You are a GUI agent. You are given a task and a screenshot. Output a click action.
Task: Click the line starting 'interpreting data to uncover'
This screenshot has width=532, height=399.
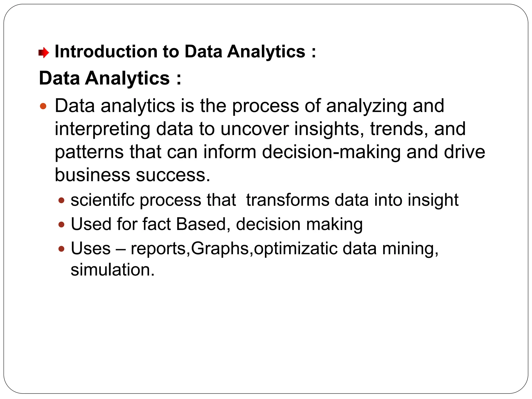point(260,129)
